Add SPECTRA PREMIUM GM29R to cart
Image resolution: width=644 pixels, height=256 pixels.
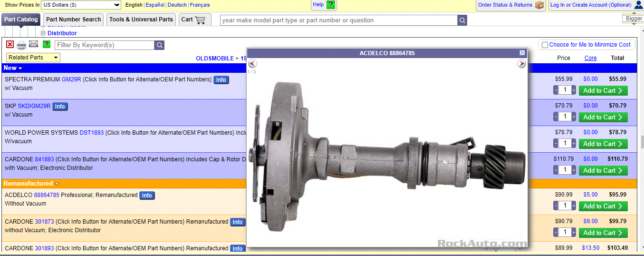click(603, 90)
